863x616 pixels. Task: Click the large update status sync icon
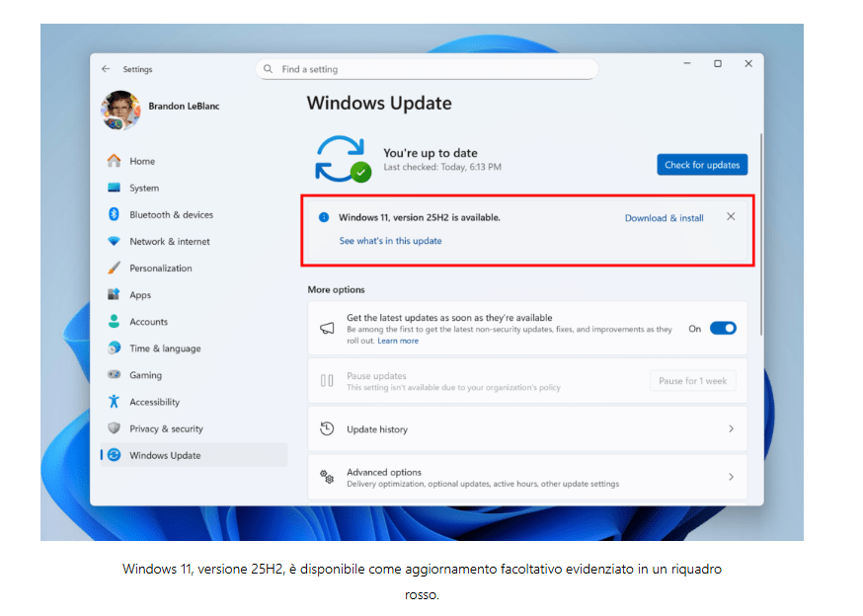pyautogui.click(x=343, y=159)
